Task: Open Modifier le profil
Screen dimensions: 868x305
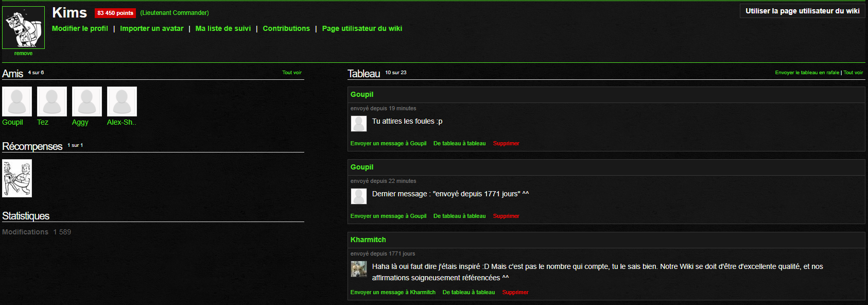Action: 80,28
